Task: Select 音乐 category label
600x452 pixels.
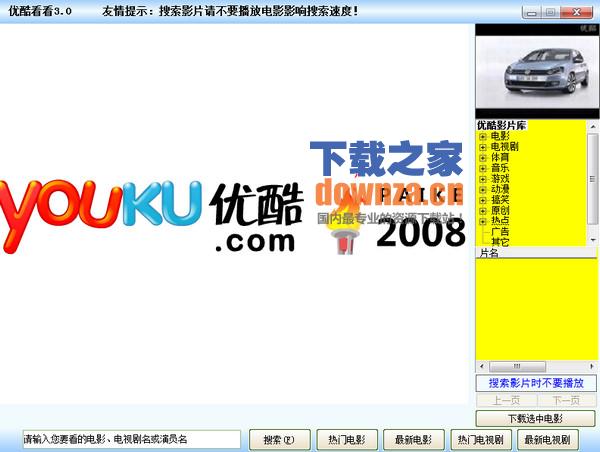Action: pyautogui.click(x=500, y=168)
